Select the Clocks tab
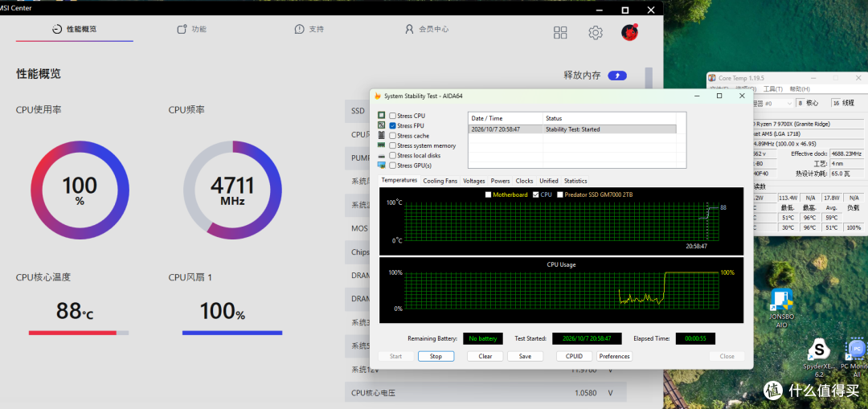The image size is (868, 409). (524, 181)
